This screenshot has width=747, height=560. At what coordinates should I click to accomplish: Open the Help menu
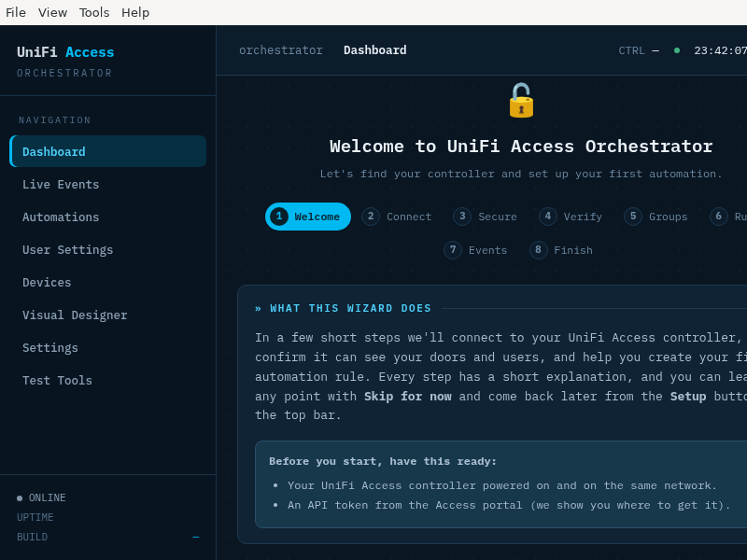pos(135,12)
